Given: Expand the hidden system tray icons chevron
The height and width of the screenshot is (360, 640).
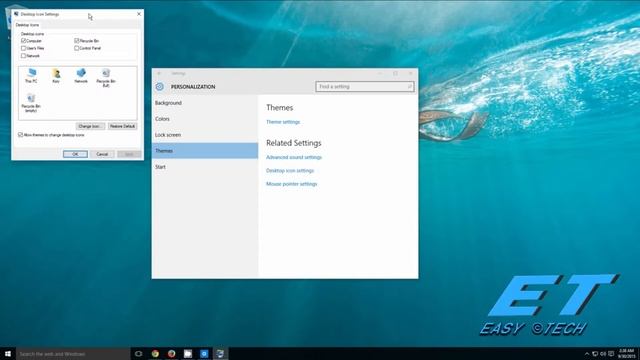Looking at the screenshot, I should [x=587, y=354].
